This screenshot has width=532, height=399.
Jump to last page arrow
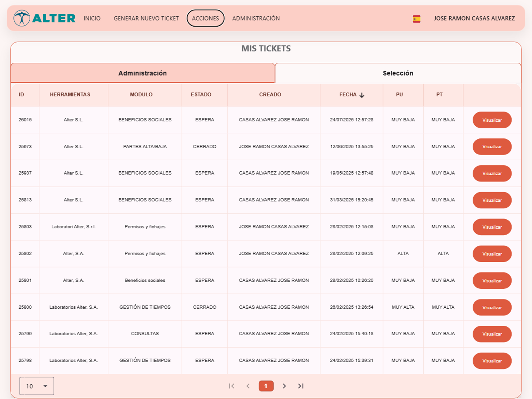pyautogui.click(x=301, y=386)
